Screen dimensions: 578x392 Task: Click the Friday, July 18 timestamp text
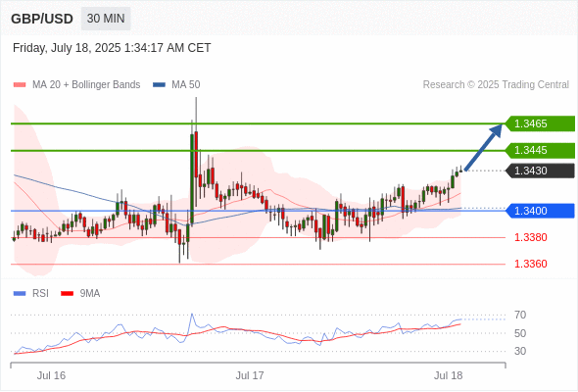(x=112, y=48)
